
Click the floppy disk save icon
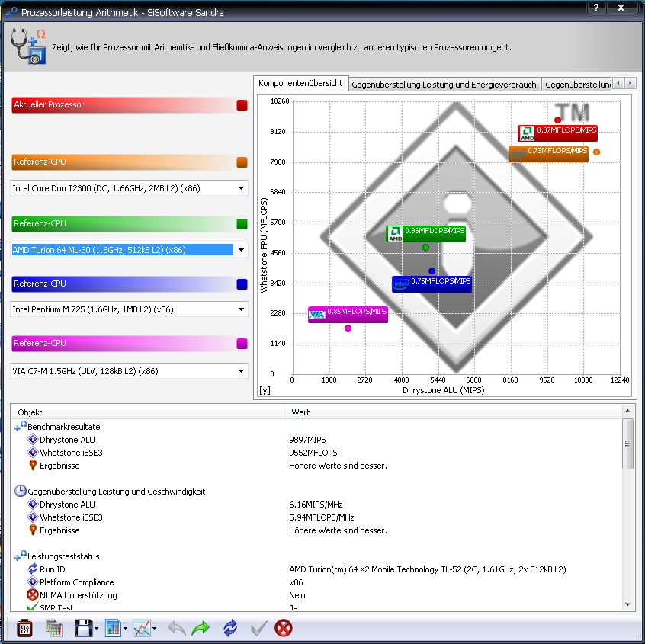pyautogui.click(x=84, y=628)
